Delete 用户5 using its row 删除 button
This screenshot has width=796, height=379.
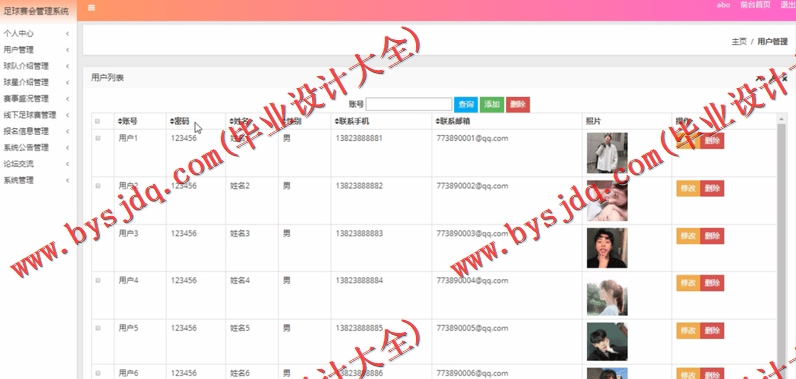[x=712, y=331]
